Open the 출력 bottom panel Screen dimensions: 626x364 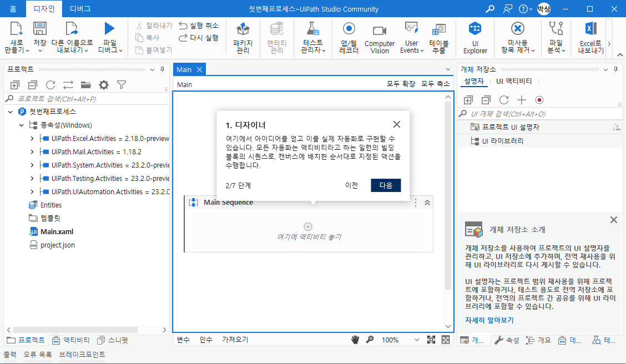(x=10, y=355)
